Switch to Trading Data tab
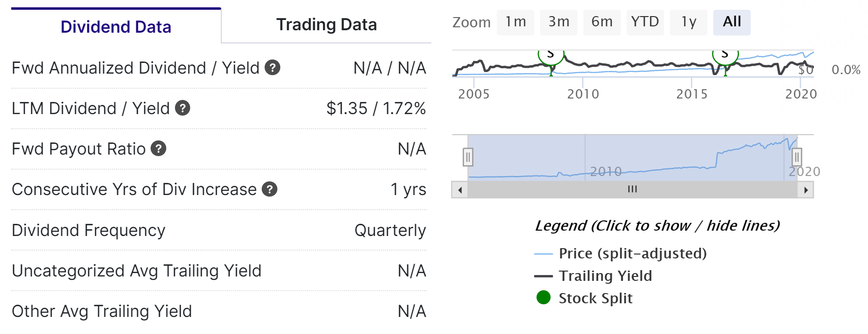 pyautogui.click(x=327, y=25)
